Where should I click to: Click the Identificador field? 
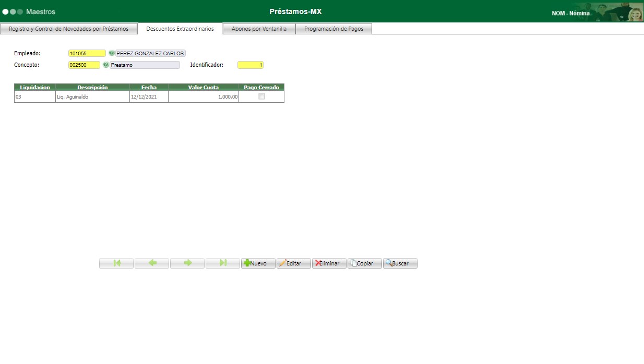point(251,65)
